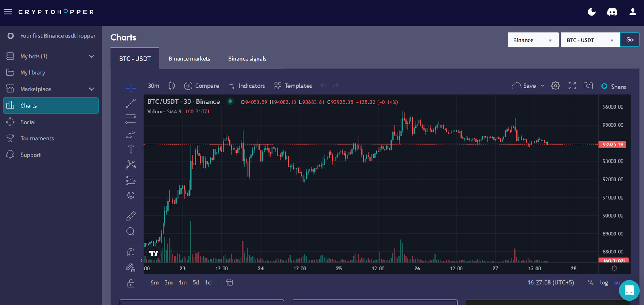This screenshot has width=644, height=305.
Task: Select the trend line tool
Action: point(131,103)
